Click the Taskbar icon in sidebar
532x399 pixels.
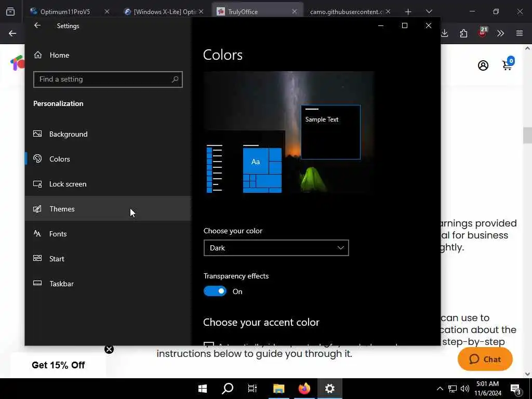37,283
